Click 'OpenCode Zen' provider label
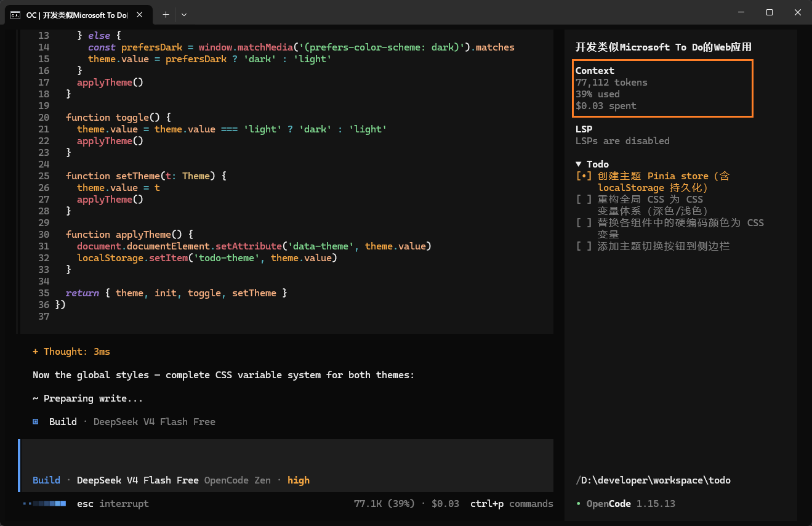812x526 pixels. (238, 480)
